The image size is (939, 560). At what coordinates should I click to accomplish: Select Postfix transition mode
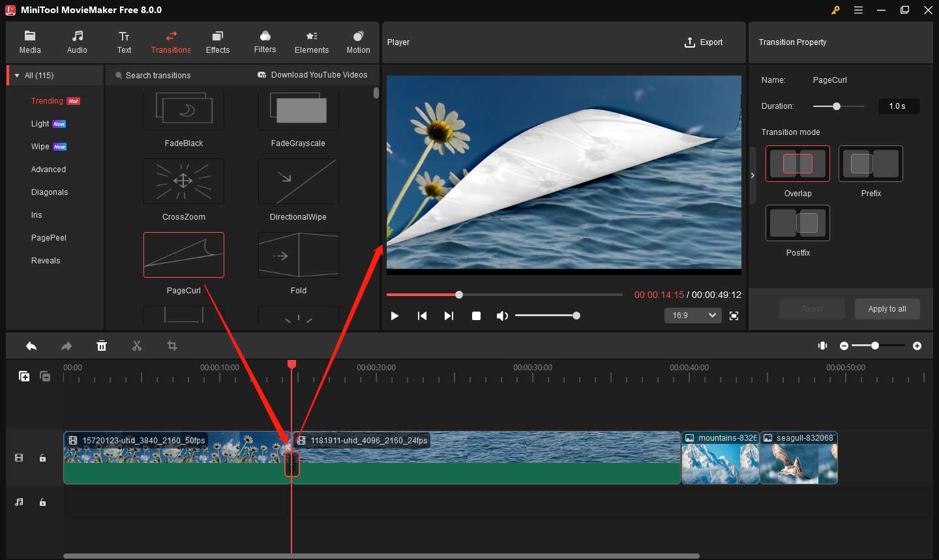(797, 223)
